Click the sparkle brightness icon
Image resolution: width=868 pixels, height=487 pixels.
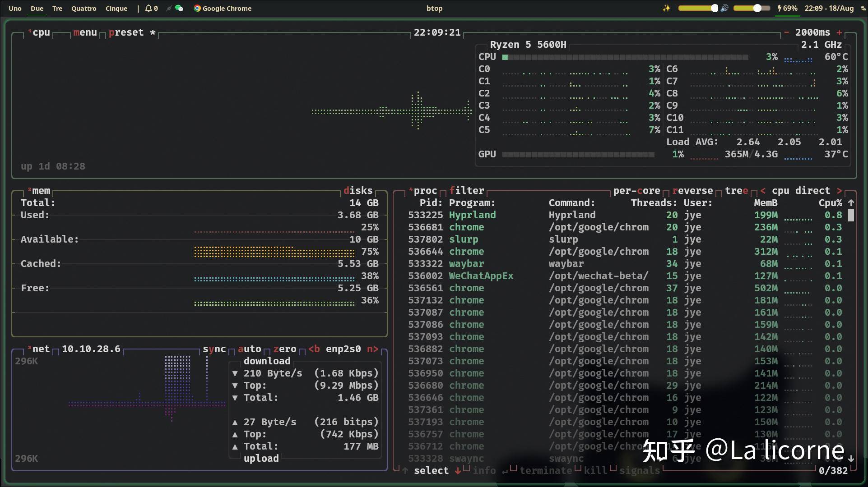(x=666, y=8)
